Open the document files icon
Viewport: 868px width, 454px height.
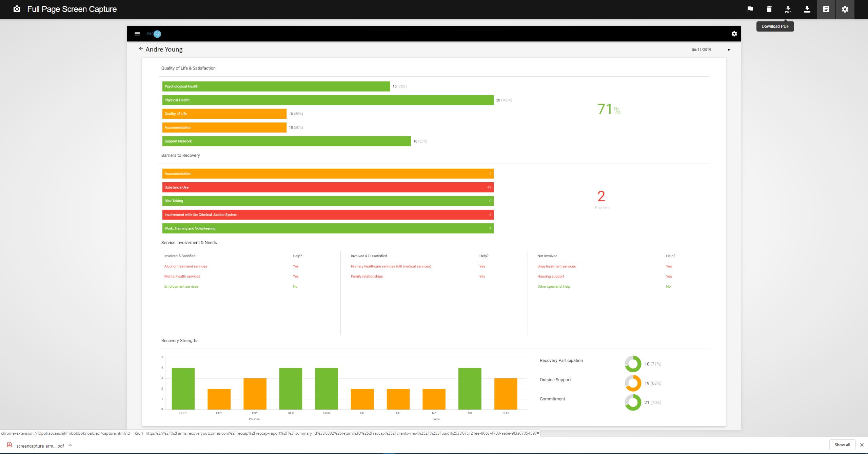pyautogui.click(x=826, y=10)
